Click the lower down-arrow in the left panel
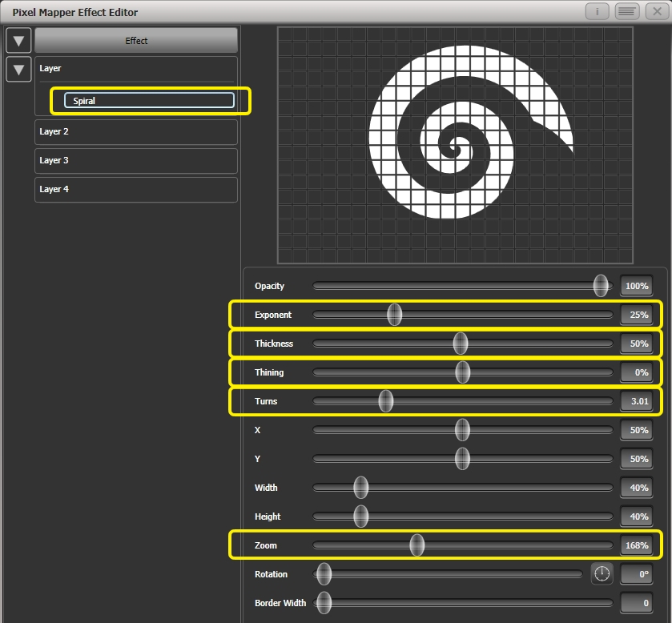The width and height of the screenshot is (672, 623). coord(18,70)
